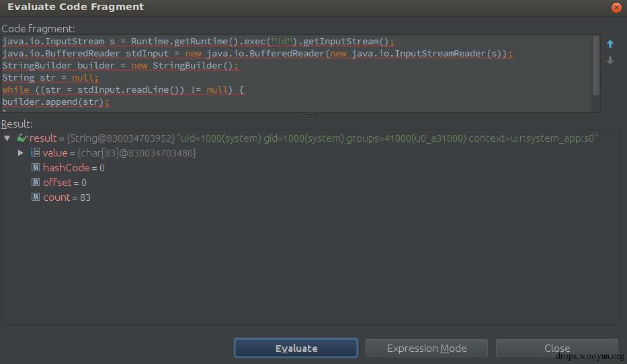Close the dialog with the orange X

[616, 8]
